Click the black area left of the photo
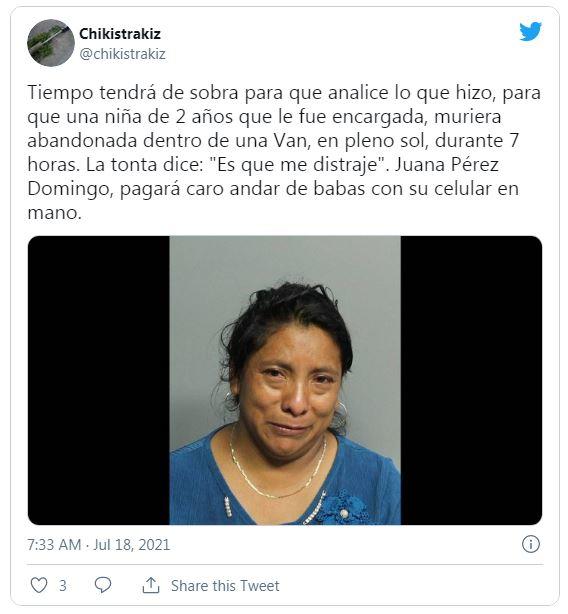This screenshot has height=614, width=568. (99, 380)
